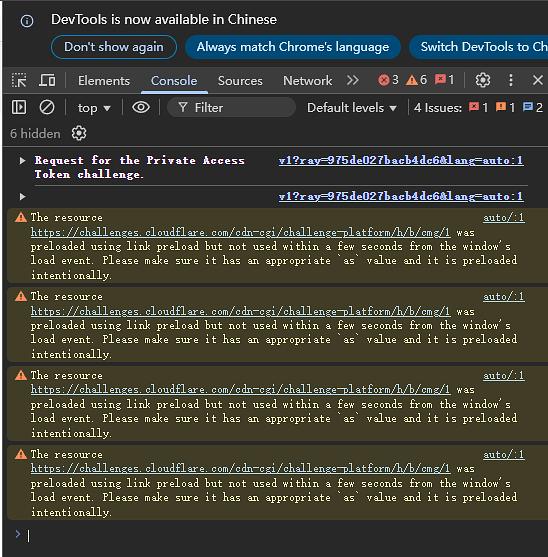Image resolution: width=548 pixels, height=557 pixels.
Task: Clear the console with the ban icon
Action: [47, 107]
